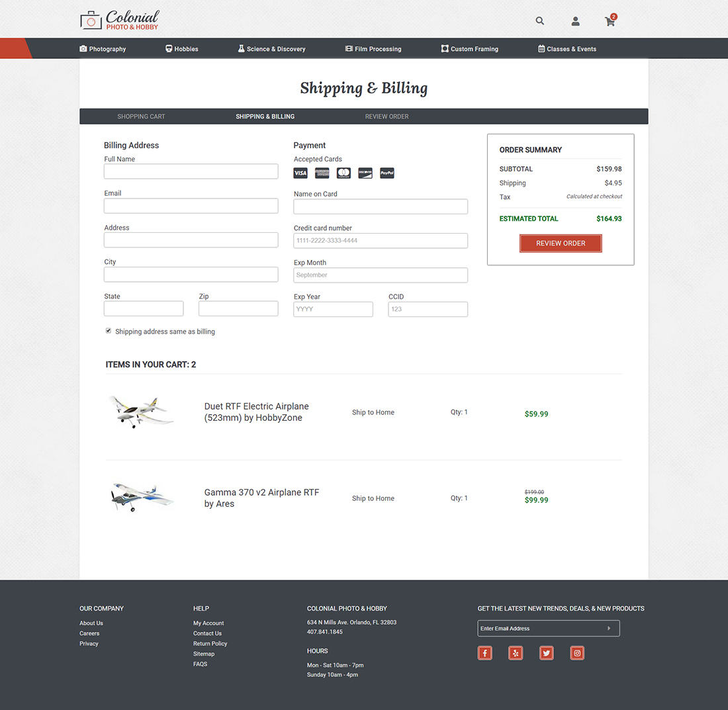Click the Discover card icon

pyautogui.click(x=365, y=173)
